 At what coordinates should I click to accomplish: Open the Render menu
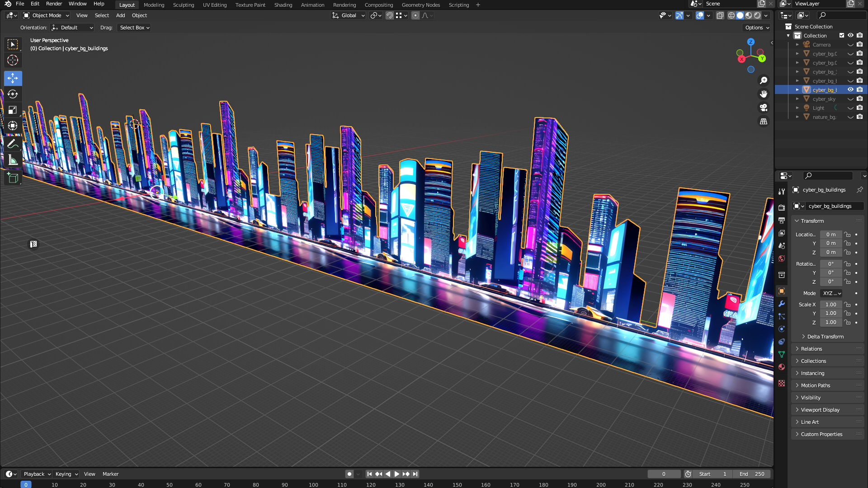coord(54,4)
